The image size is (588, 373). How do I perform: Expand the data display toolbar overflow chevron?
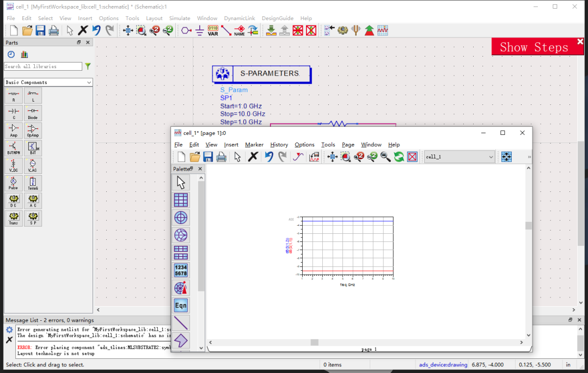pos(529,157)
